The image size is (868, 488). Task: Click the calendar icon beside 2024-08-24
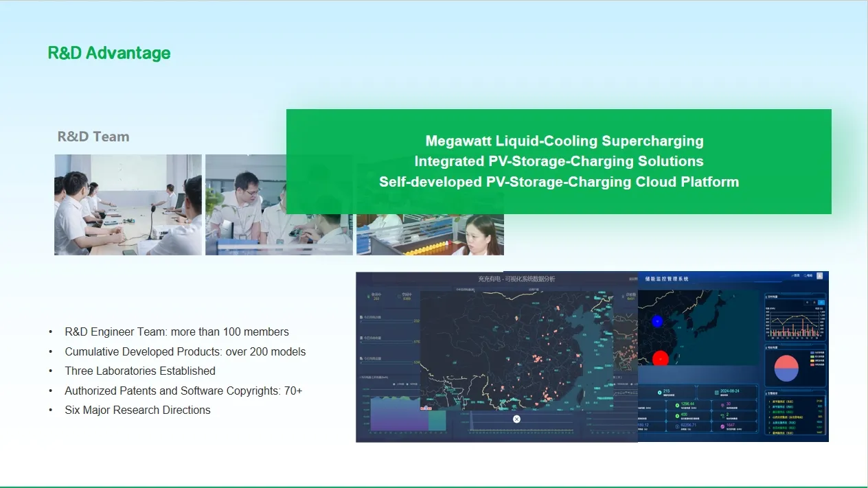pyautogui.click(x=717, y=392)
